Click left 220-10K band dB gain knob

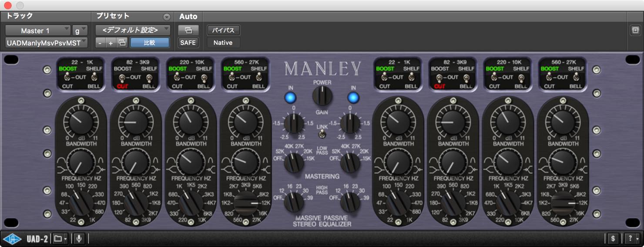(191, 122)
